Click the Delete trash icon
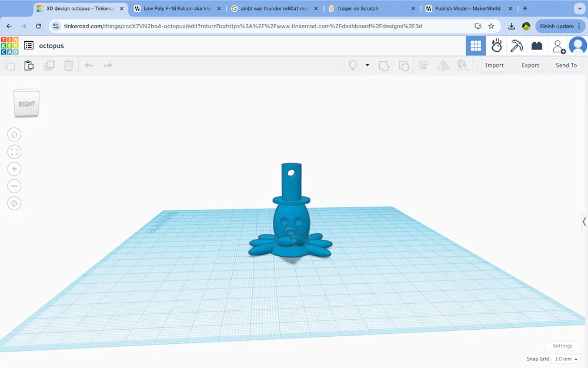Image resolution: width=588 pixels, height=368 pixels. (x=68, y=65)
